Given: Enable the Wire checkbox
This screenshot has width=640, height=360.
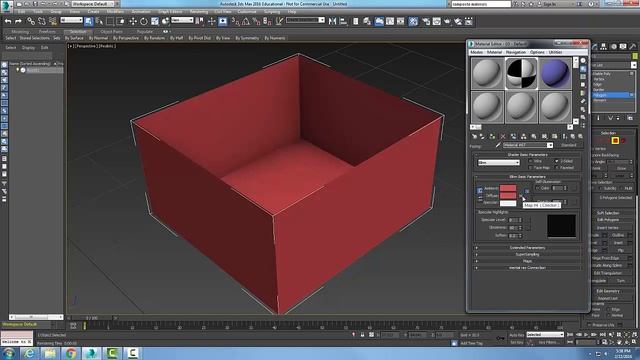Looking at the screenshot, I should point(531,161).
